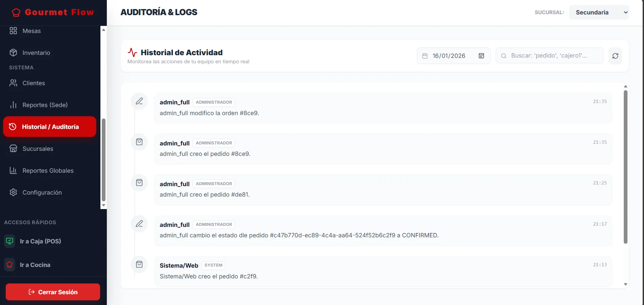The width and height of the screenshot is (644, 305).
Task: Click the bag icon for pedido #de81
Action: coord(139,182)
